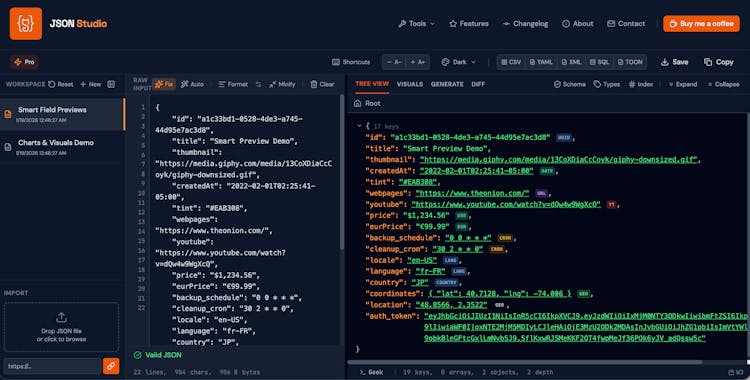Select the Charts & Visuals Demo document
The width and height of the screenshot is (750, 380).
coord(62,147)
